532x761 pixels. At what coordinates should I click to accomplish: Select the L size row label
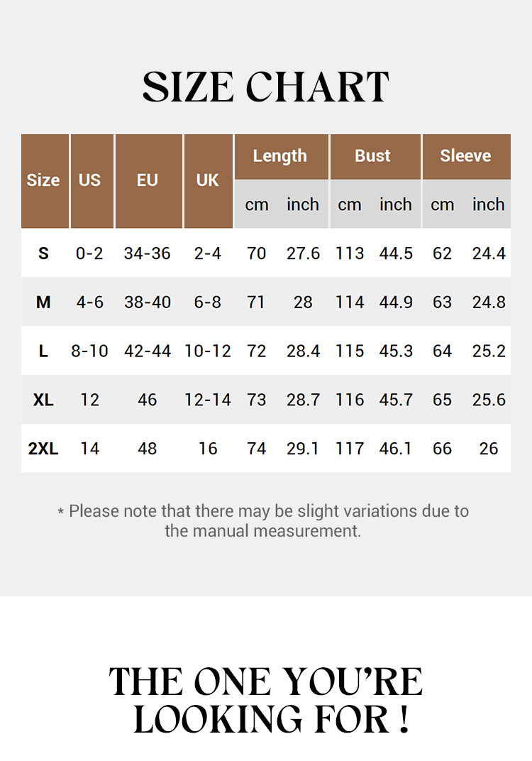click(x=43, y=351)
